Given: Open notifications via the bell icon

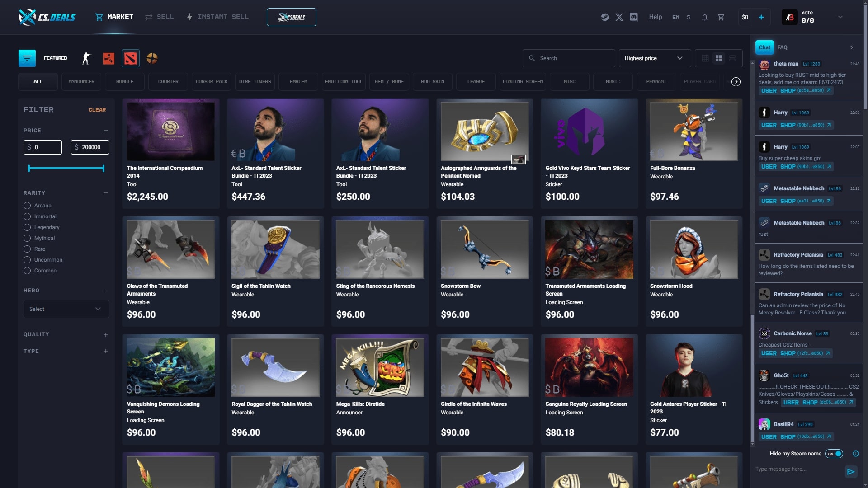Looking at the screenshot, I should pos(704,17).
